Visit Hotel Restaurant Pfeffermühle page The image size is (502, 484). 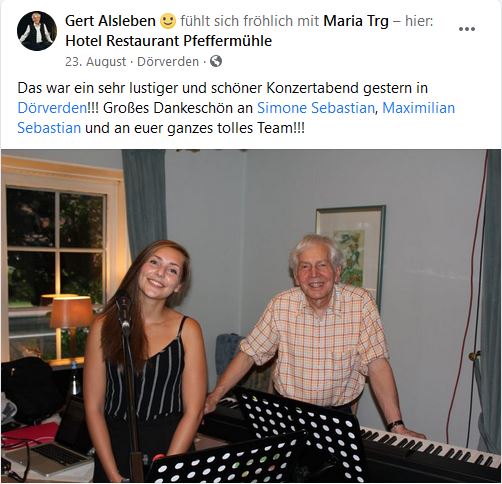168,41
